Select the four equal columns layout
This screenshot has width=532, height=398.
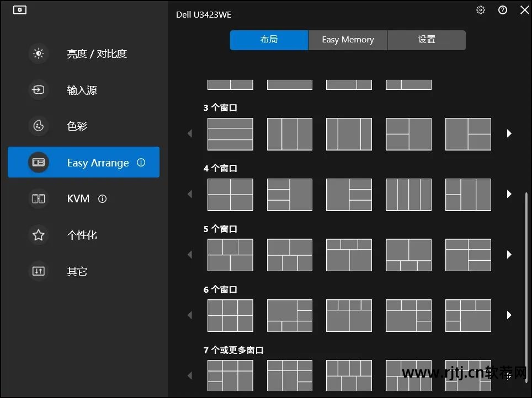pos(408,195)
